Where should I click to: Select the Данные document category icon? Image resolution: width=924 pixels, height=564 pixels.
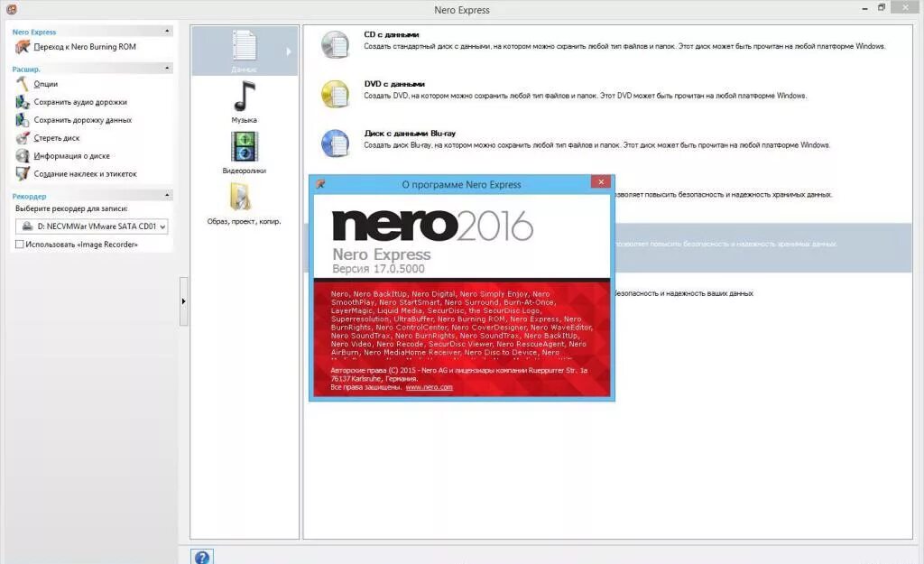click(244, 45)
